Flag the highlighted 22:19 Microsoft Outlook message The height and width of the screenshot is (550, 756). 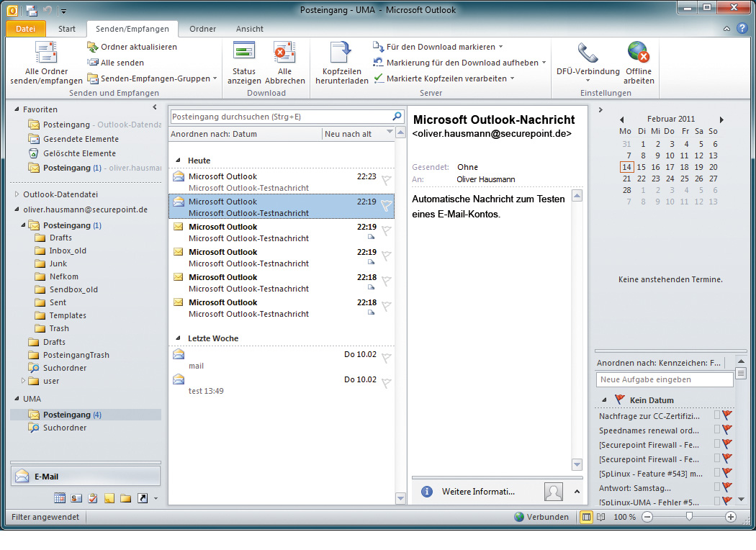[x=386, y=205]
